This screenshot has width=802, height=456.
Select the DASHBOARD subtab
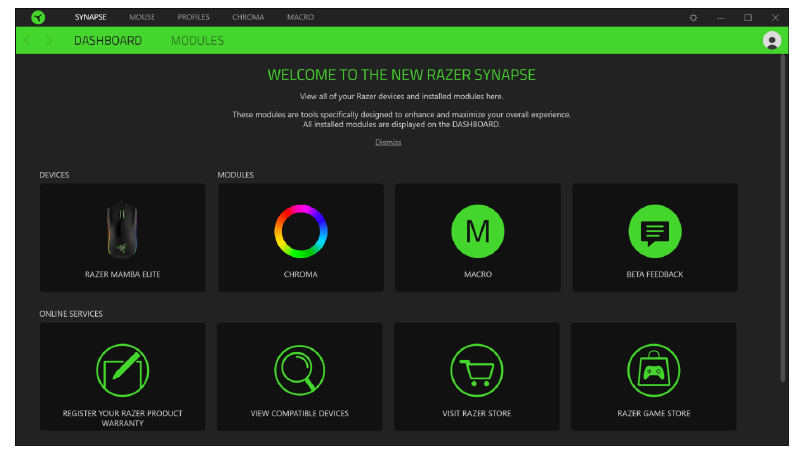108,40
